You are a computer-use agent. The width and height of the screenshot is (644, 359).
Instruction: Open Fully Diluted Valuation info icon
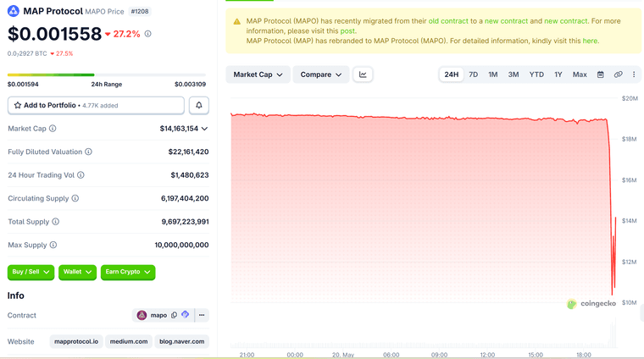tap(88, 152)
